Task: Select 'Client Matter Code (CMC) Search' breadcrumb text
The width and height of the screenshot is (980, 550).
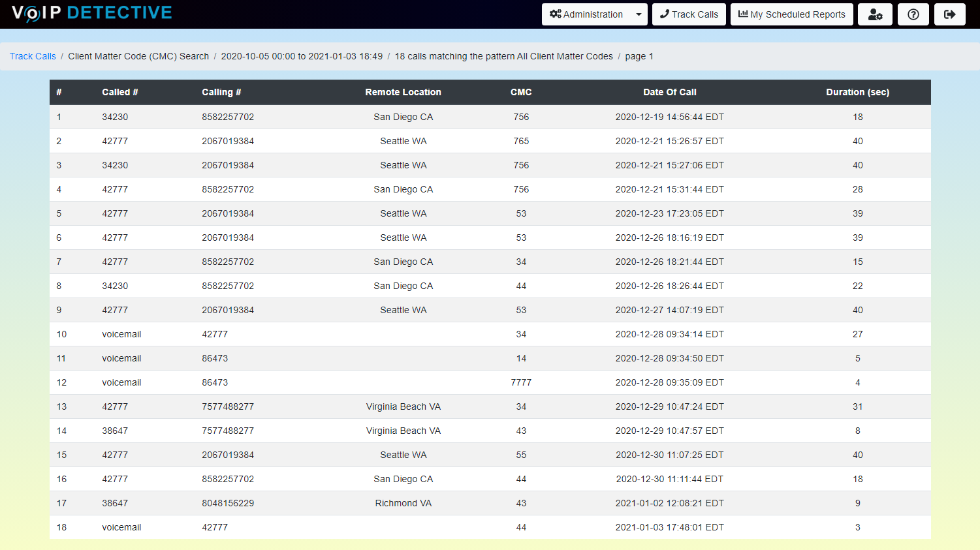Action: click(138, 56)
